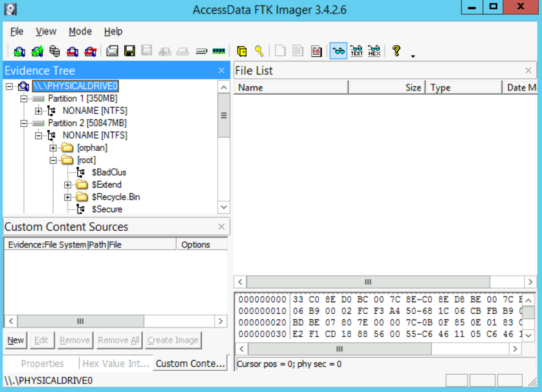Click the Remove button
This screenshot has height=392, width=542.
[74, 340]
